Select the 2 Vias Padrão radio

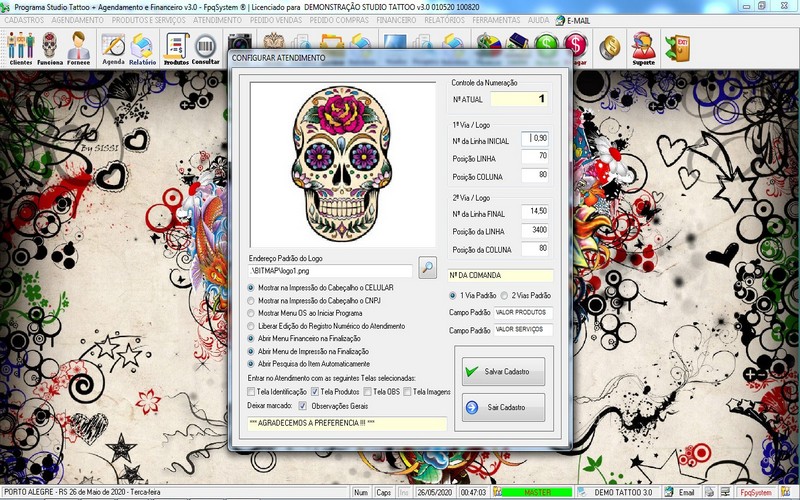[x=504, y=295]
